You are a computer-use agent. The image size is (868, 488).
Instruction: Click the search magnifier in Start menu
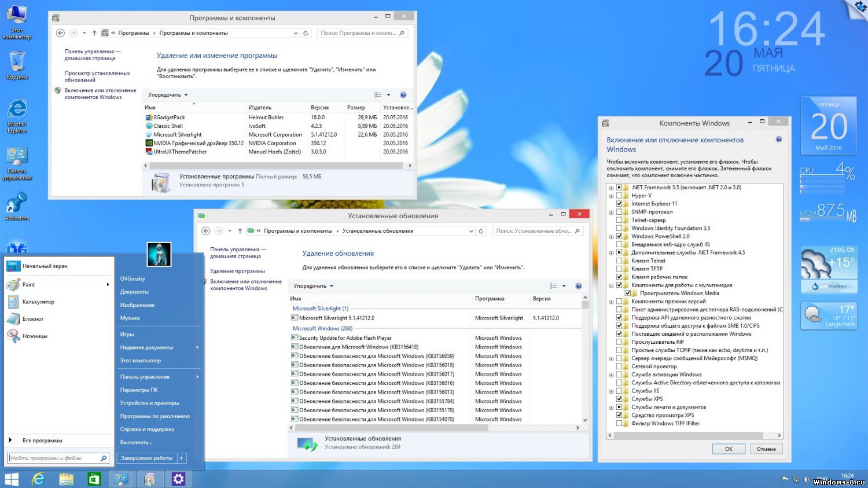point(104,458)
